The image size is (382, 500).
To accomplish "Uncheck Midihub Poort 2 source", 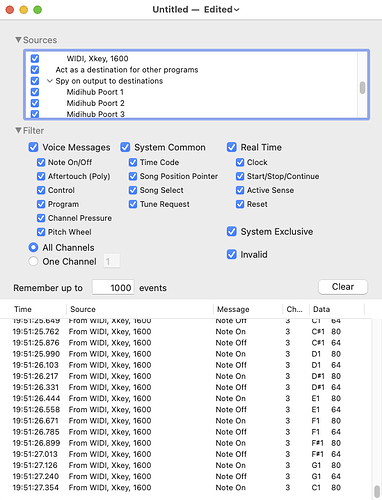I will [35, 103].
